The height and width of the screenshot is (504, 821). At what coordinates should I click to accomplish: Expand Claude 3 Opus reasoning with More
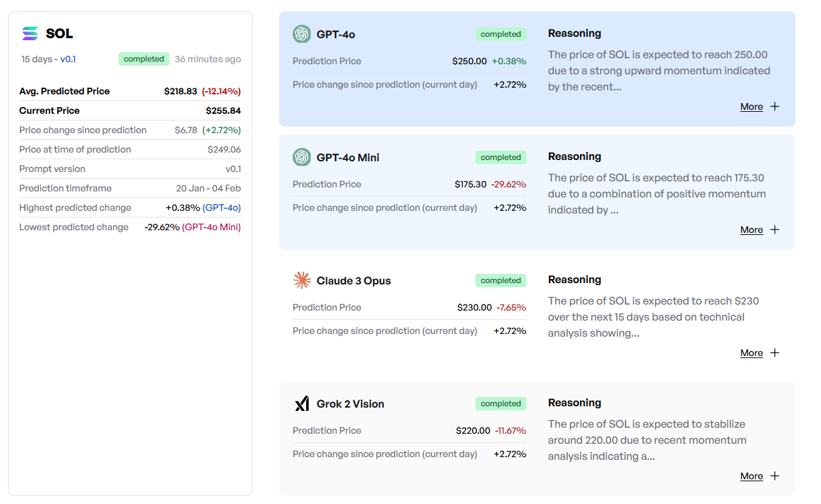click(x=751, y=353)
